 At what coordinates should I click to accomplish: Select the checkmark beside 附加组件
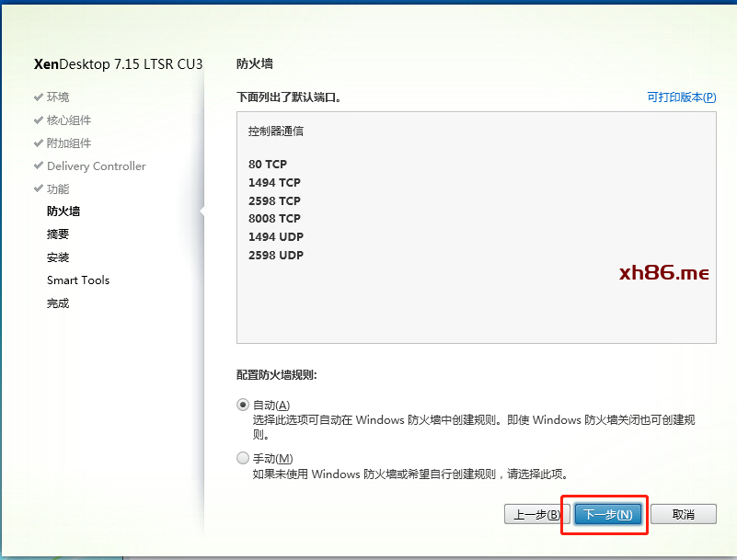click(38, 143)
